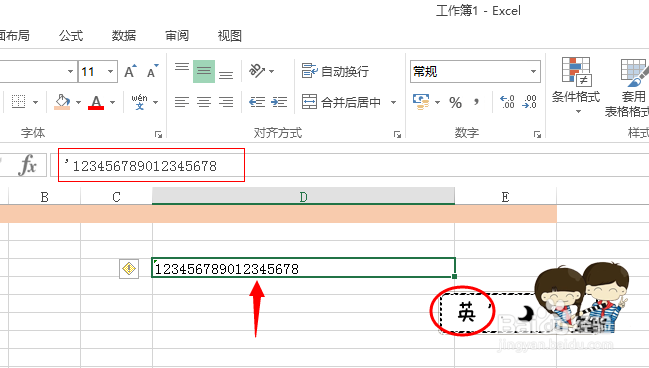Switch to 公式 tab

(71, 36)
